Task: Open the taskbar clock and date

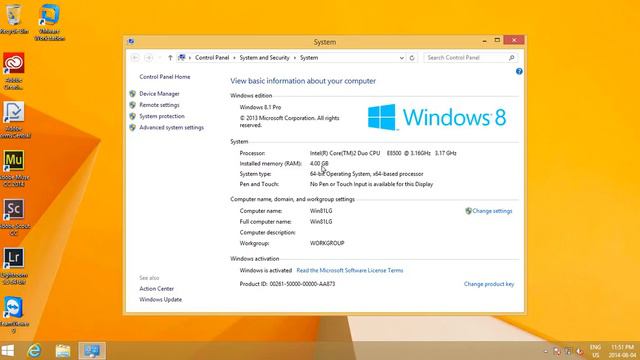Action: tap(622, 351)
